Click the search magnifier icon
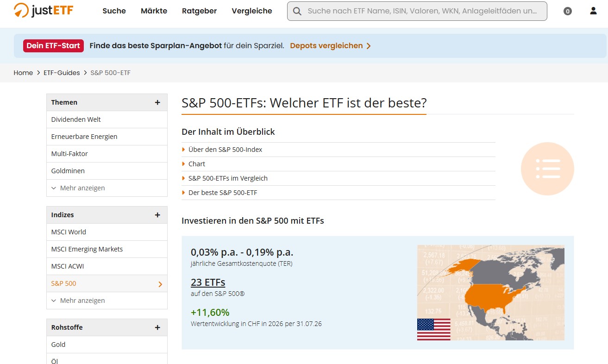This screenshot has height=364, width=608. pyautogui.click(x=297, y=11)
